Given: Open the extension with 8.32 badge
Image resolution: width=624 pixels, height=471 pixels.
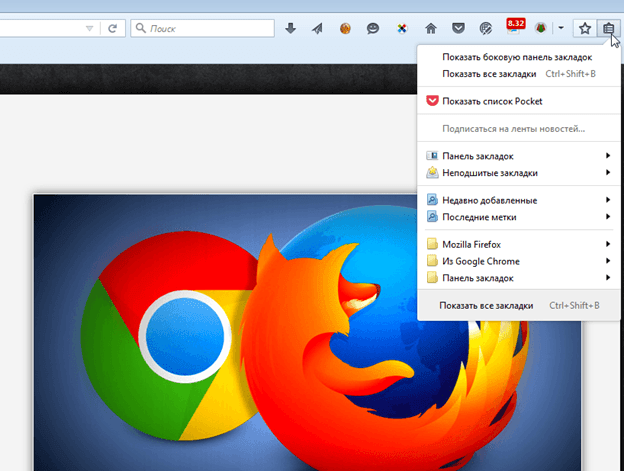Looking at the screenshot, I should pyautogui.click(x=515, y=27).
